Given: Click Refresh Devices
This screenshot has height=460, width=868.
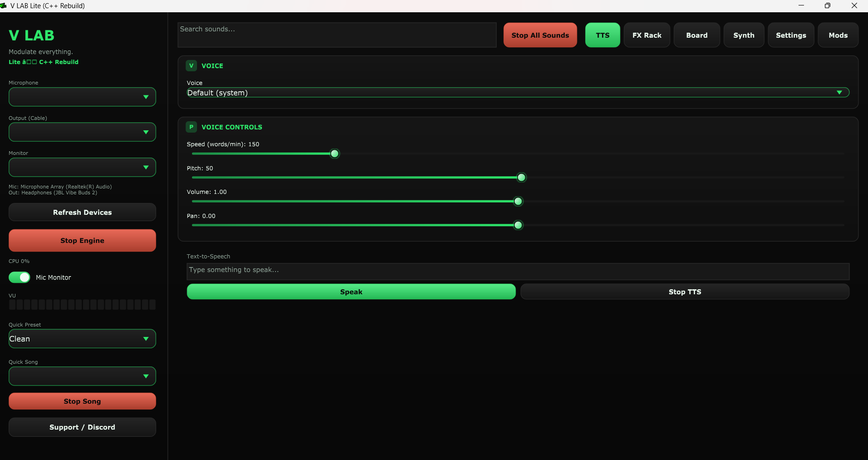Looking at the screenshot, I should 82,212.
